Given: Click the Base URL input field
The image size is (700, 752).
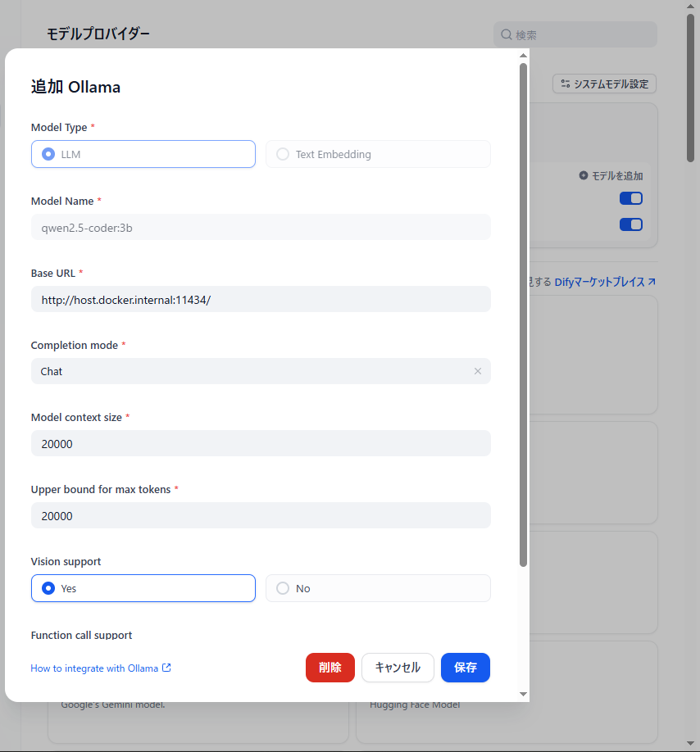Looking at the screenshot, I should pyautogui.click(x=261, y=299).
